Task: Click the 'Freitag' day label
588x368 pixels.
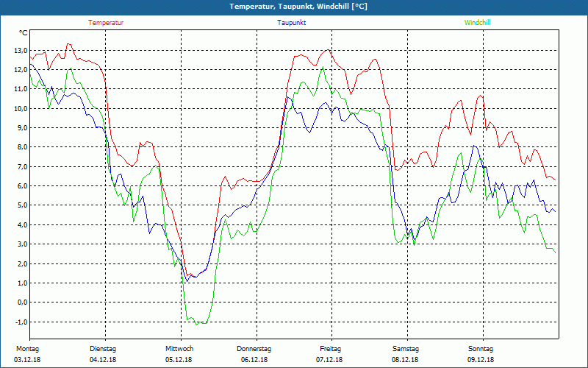Action: (x=330, y=349)
